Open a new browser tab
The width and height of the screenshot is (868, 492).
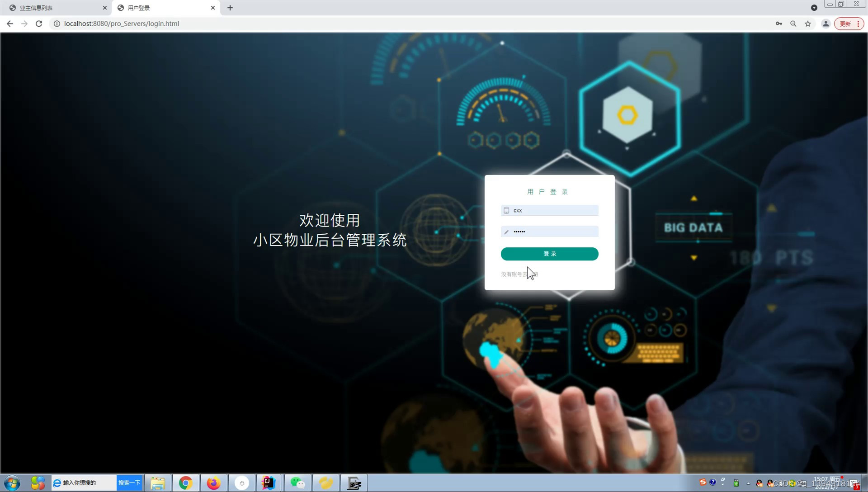point(230,8)
